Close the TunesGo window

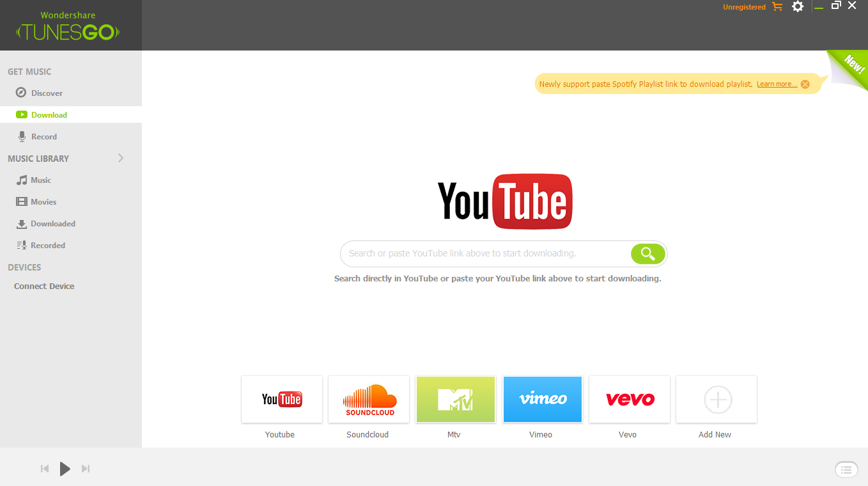852,6
